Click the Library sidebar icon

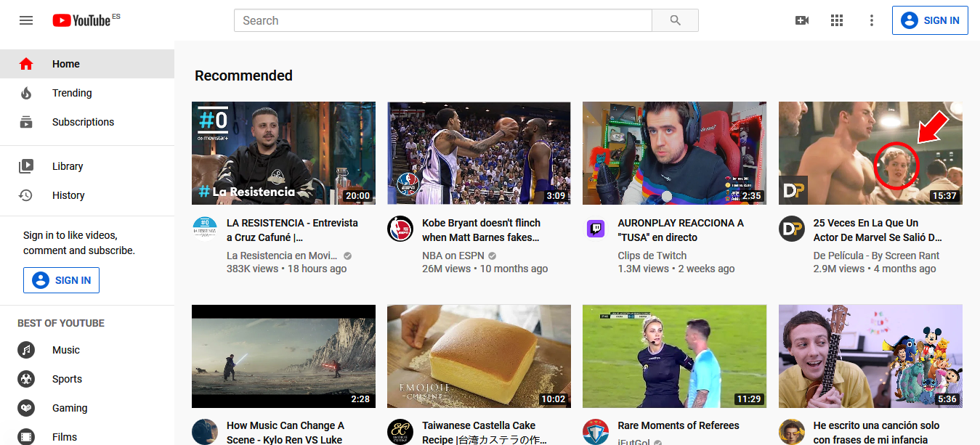coord(26,166)
